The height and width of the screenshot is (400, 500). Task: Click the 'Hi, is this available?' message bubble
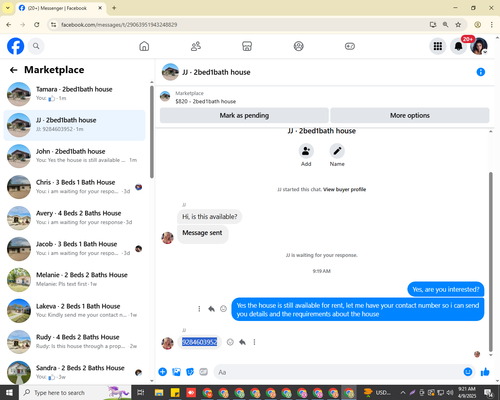210,217
